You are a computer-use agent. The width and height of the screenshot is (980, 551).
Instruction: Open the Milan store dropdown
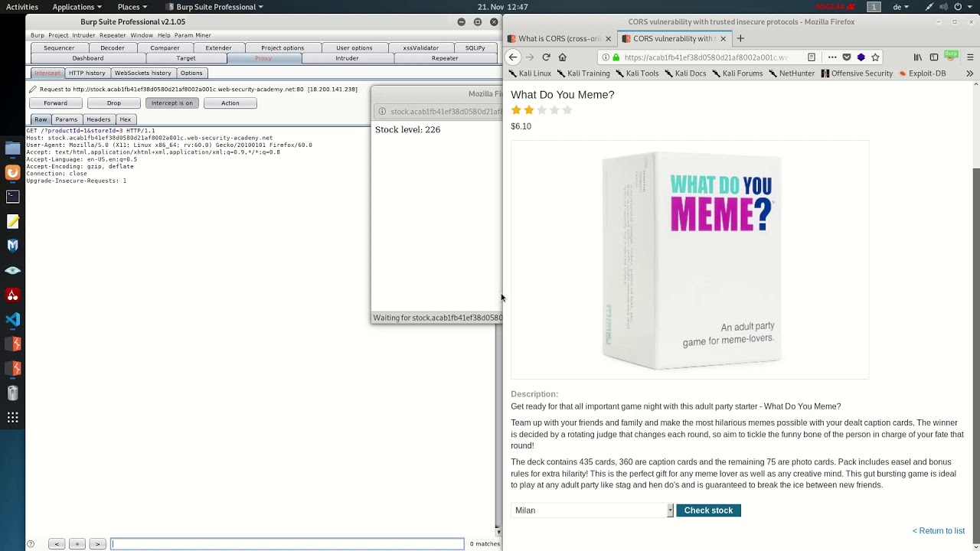pyautogui.click(x=592, y=510)
